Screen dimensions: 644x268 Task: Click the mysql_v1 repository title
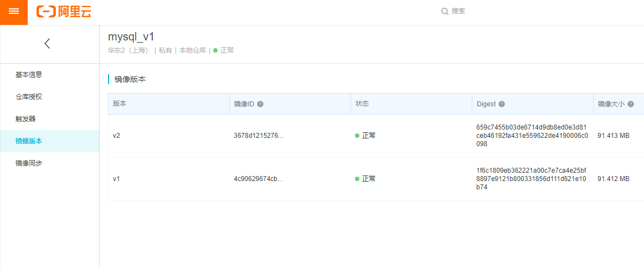tap(131, 37)
